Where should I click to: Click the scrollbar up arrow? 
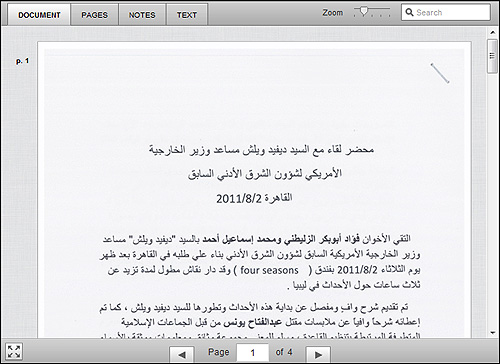point(492,32)
